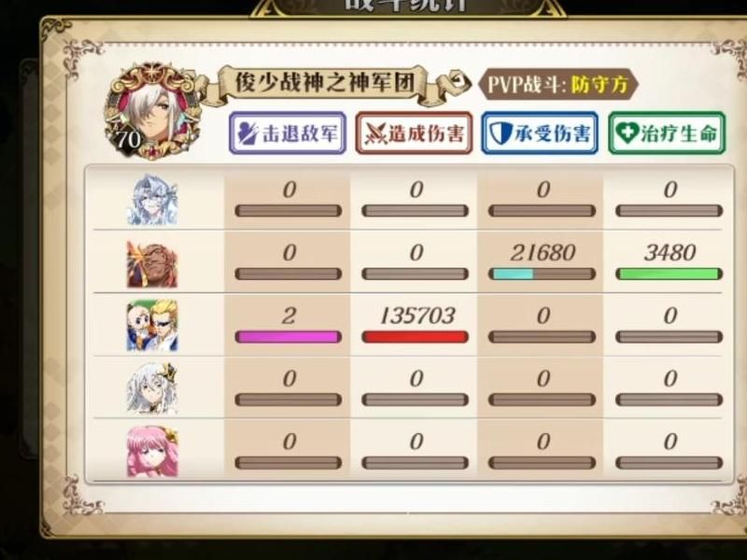The image size is (747, 560).
Task: Tap the duo hero portrait with sunglasses
Action: coord(152,326)
